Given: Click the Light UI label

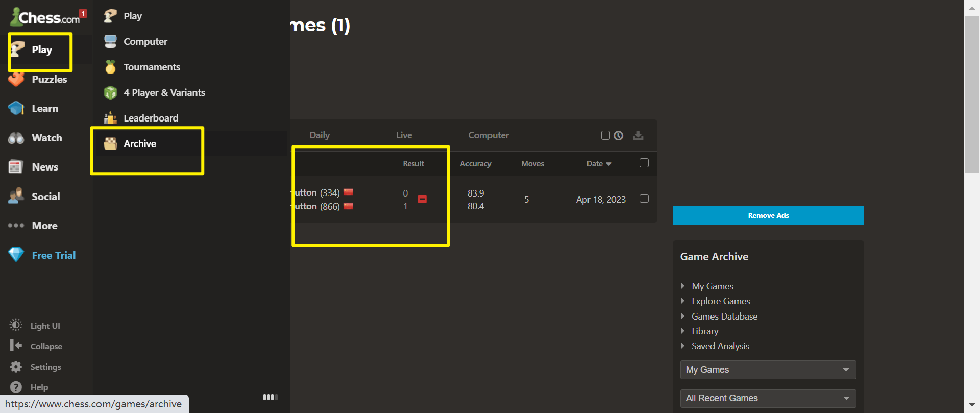Looking at the screenshot, I should click(x=45, y=326).
